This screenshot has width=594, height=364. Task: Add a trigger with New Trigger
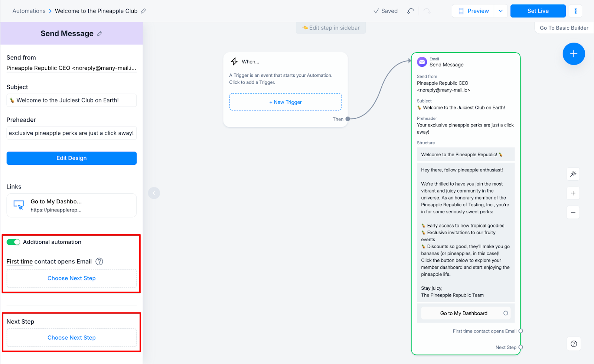tap(285, 102)
